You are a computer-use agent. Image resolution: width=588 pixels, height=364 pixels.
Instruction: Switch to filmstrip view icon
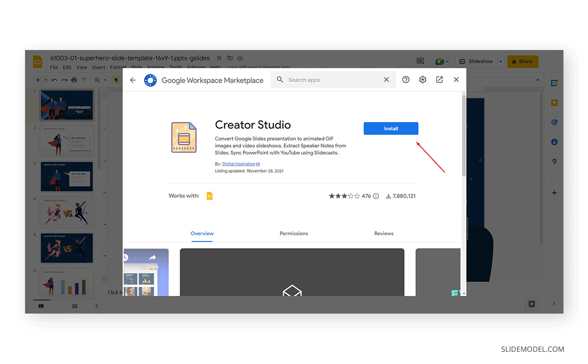pos(41,306)
